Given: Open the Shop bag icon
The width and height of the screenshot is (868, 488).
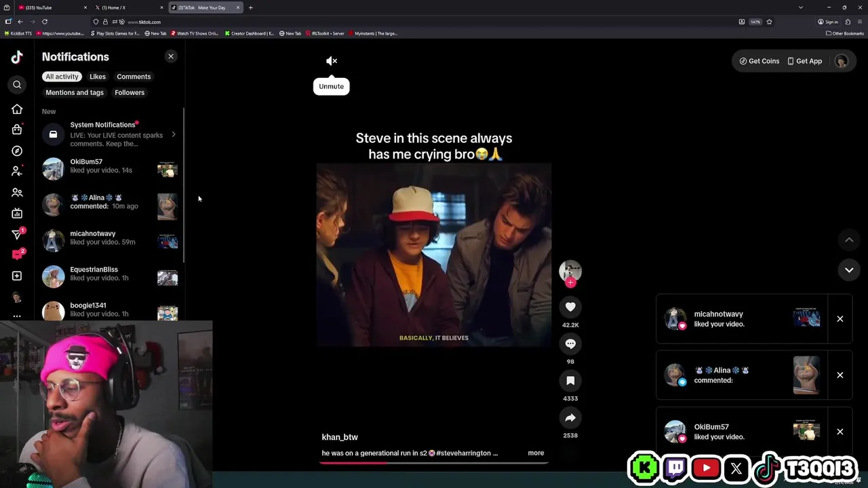Looking at the screenshot, I should tap(17, 129).
